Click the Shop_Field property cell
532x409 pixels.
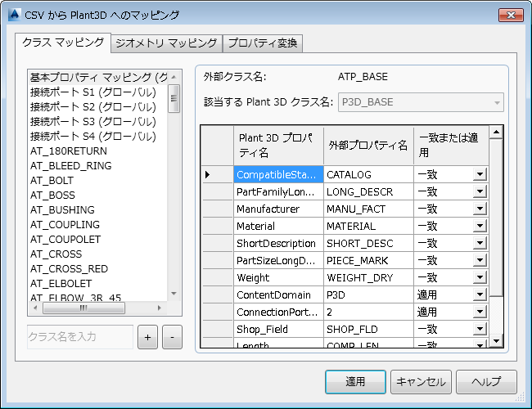(x=278, y=330)
